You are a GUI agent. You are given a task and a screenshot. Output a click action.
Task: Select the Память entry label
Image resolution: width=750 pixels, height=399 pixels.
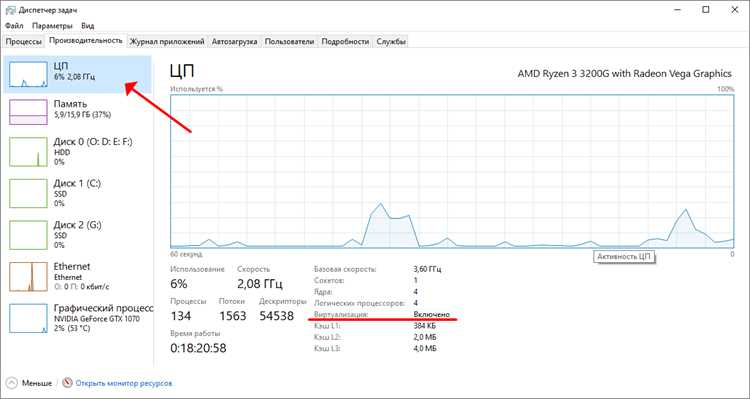tap(70, 104)
